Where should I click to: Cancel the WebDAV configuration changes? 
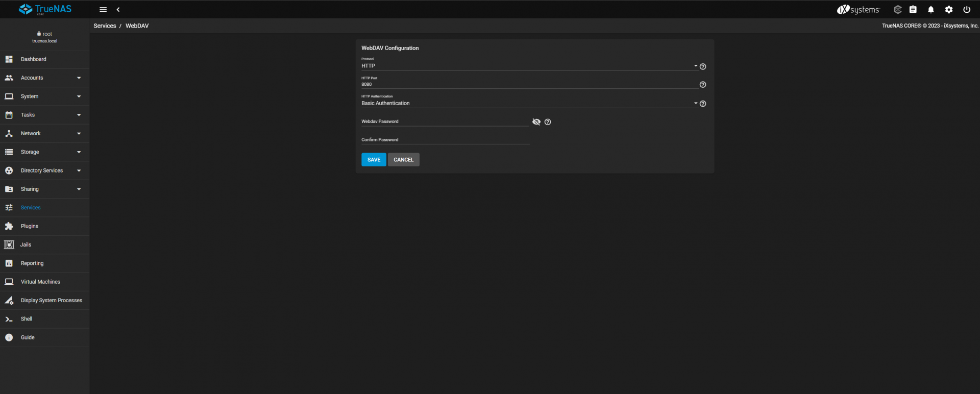pos(404,160)
